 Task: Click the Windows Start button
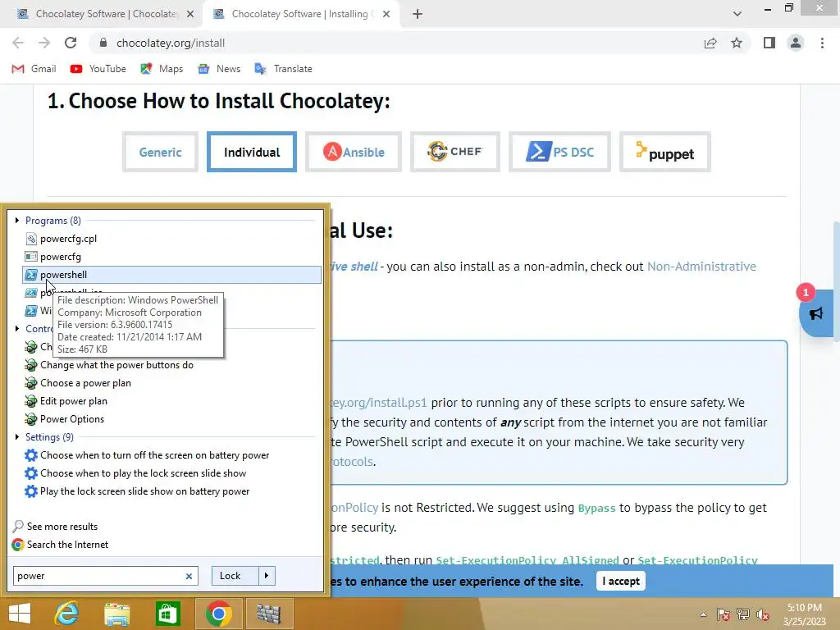pos(20,614)
